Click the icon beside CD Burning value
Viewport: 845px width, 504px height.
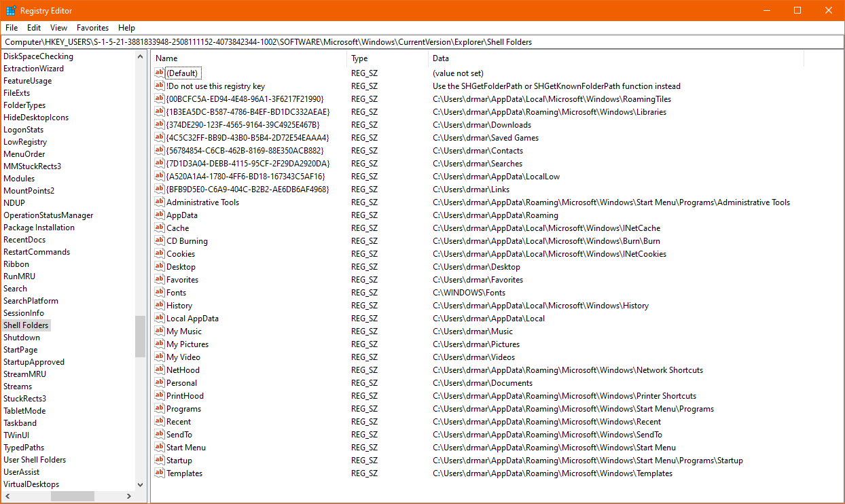pyautogui.click(x=160, y=240)
